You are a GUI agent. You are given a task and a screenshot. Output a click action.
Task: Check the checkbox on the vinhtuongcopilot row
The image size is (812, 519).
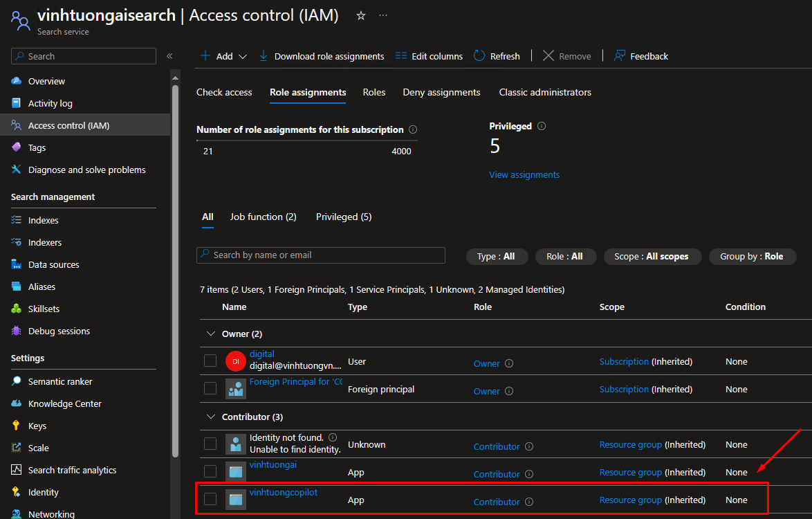pos(210,500)
